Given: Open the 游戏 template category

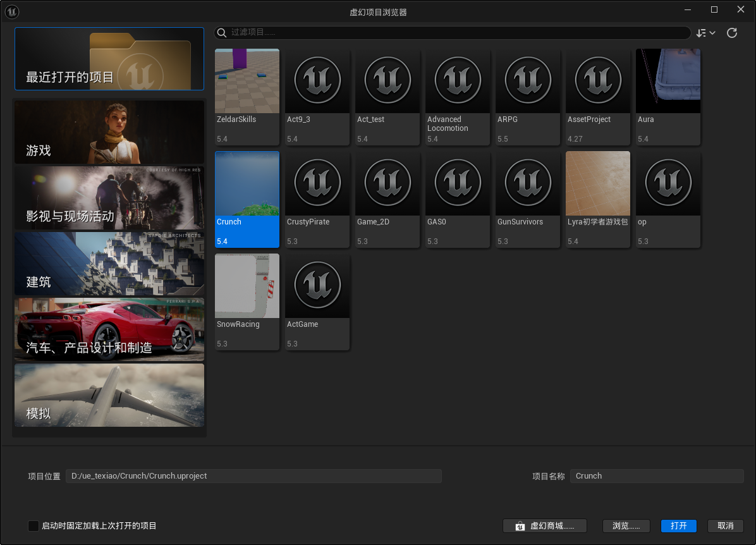Looking at the screenshot, I should (x=109, y=132).
